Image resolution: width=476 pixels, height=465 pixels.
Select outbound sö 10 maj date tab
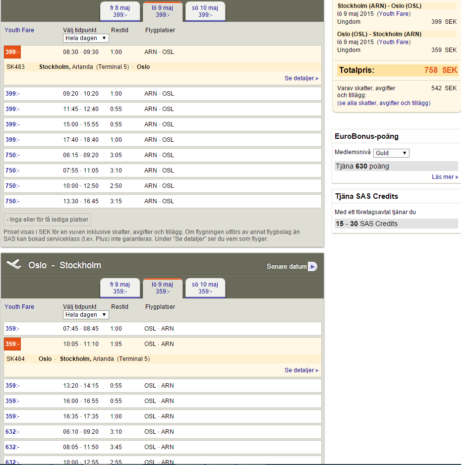click(205, 11)
